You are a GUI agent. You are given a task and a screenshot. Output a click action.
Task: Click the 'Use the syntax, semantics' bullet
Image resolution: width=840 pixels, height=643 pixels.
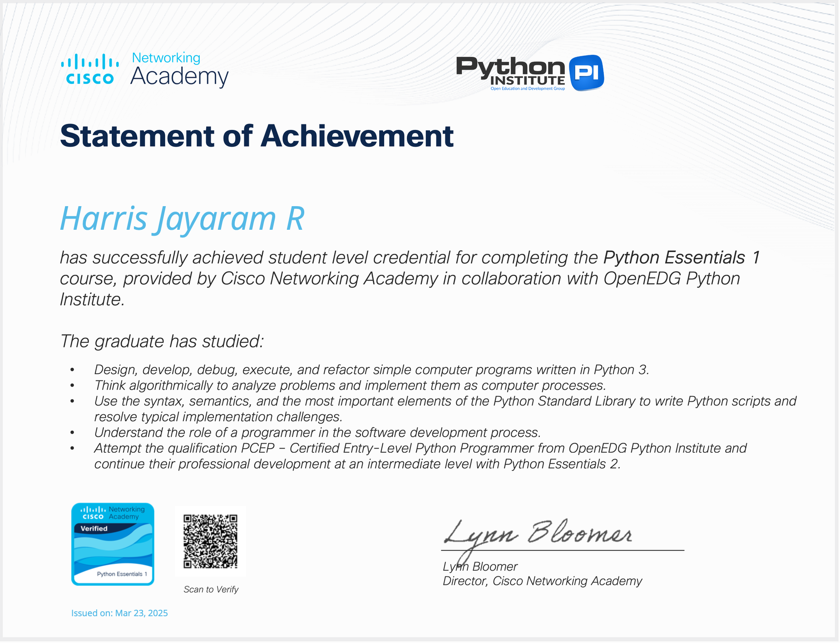445,409
